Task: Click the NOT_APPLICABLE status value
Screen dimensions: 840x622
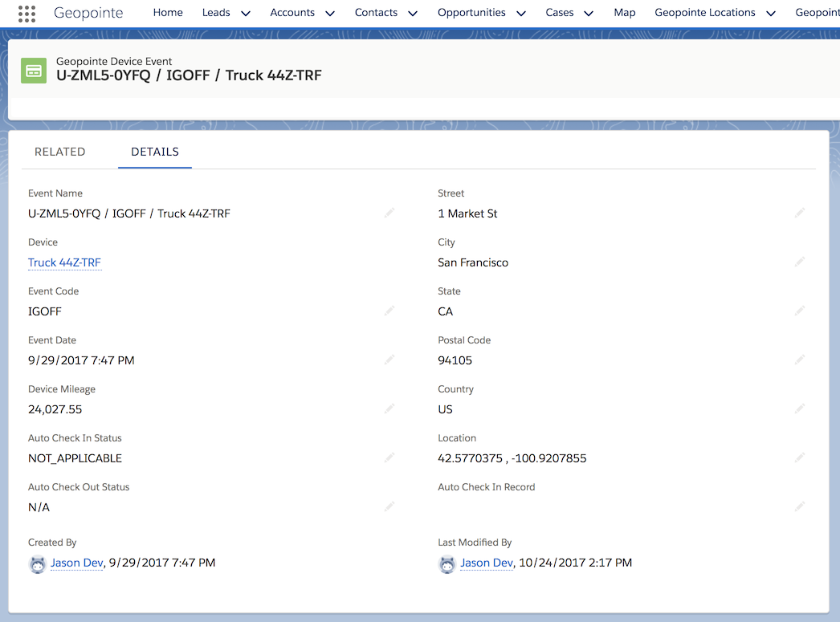Action: (x=75, y=458)
